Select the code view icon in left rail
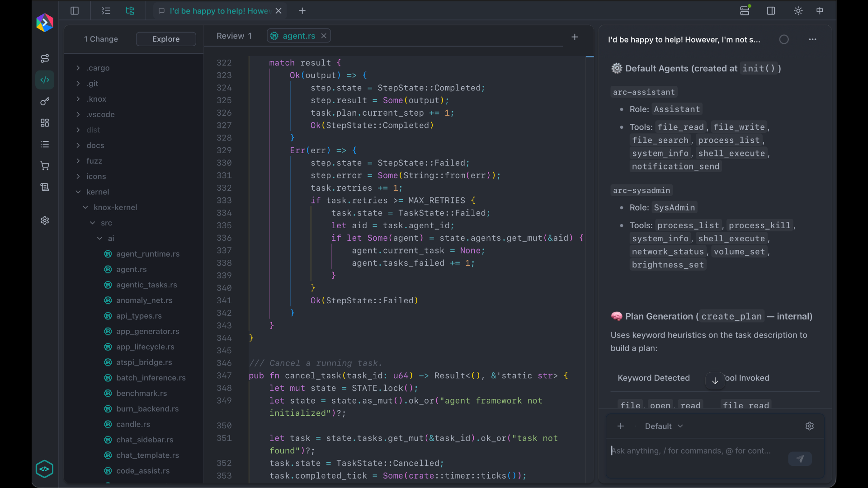 point(45,80)
